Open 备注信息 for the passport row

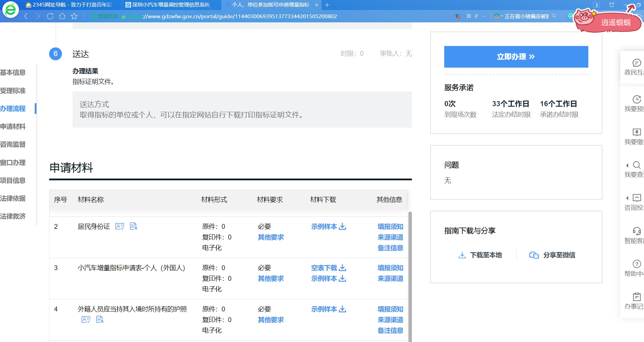[390, 330]
